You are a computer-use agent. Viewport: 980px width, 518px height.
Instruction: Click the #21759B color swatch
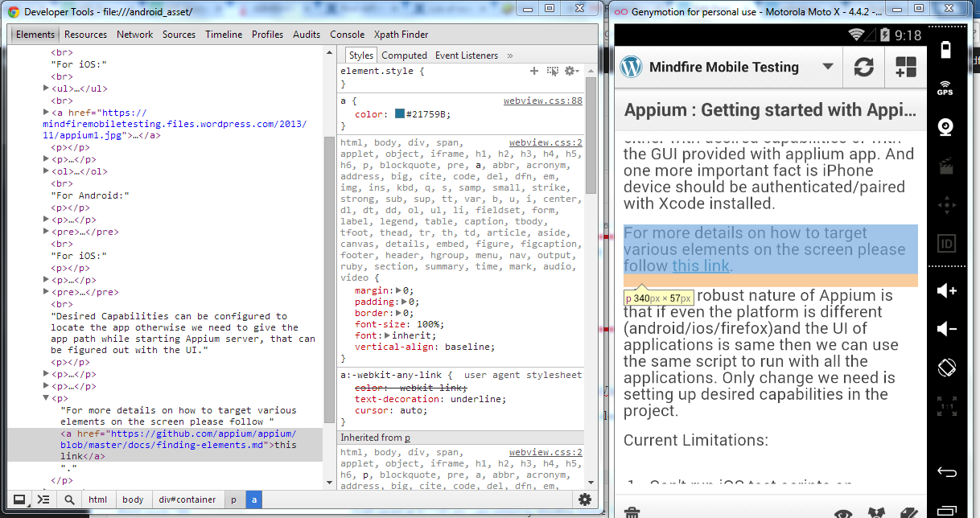(x=400, y=114)
